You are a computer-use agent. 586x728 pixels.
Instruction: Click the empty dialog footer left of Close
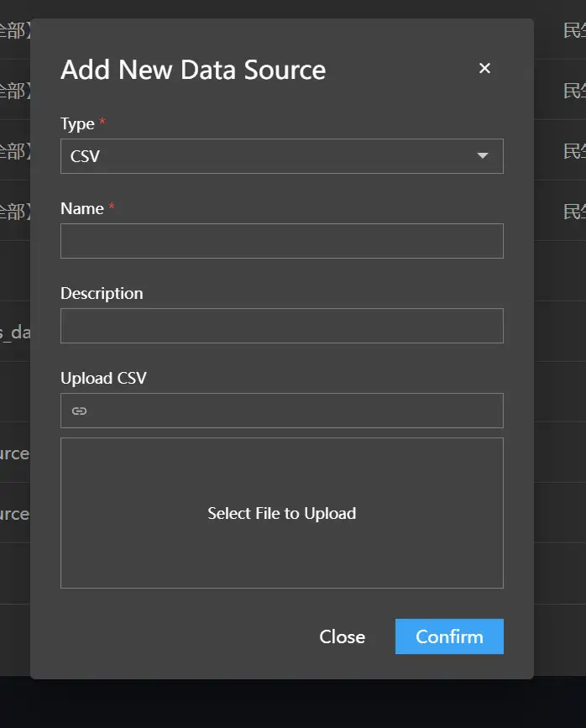point(168,636)
